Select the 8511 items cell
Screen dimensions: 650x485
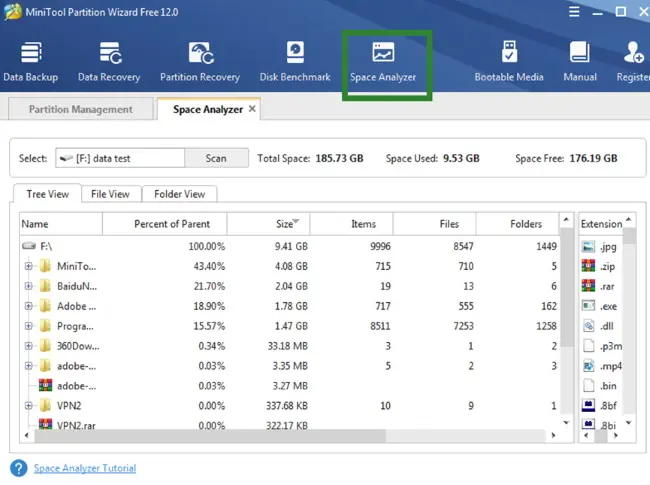pos(381,326)
